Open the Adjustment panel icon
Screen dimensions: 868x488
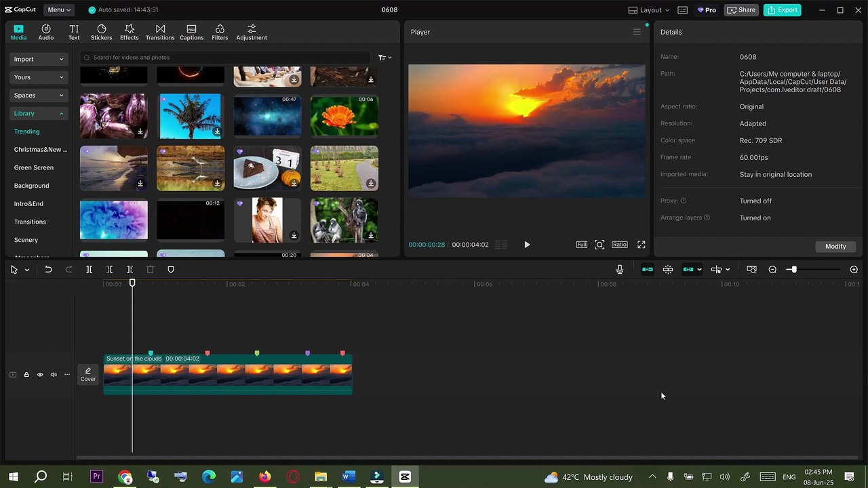(x=252, y=32)
